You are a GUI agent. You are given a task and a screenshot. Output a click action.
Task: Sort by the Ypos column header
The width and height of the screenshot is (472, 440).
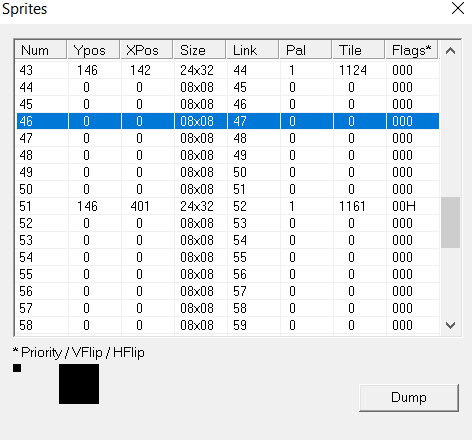[x=94, y=50]
